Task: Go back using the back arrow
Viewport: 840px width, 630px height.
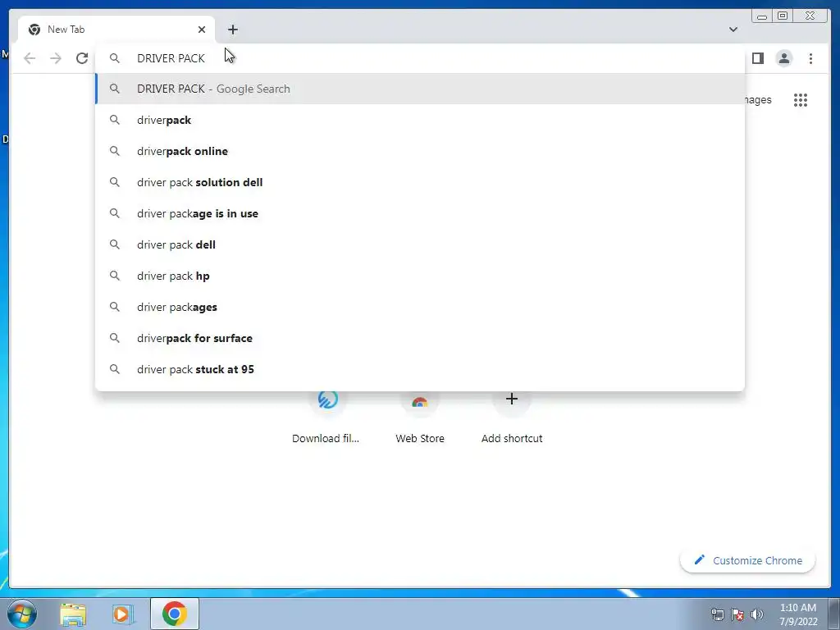Action: [x=30, y=58]
